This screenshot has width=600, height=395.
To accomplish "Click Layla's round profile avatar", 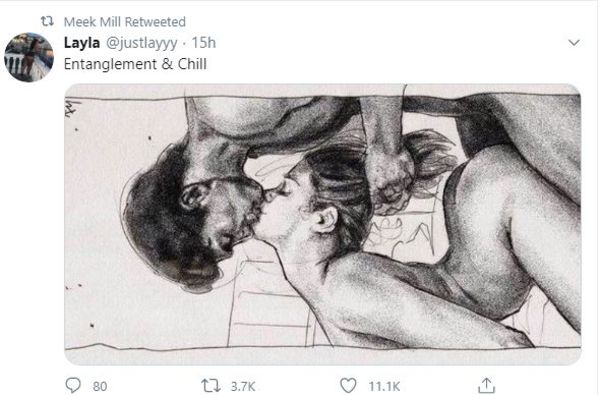I will (x=29, y=57).
